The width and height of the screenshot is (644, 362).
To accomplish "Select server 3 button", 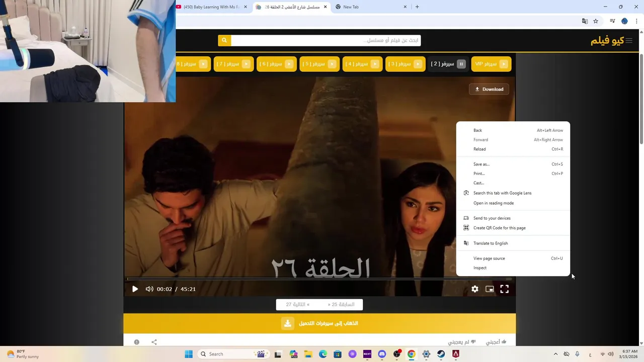I will (x=405, y=64).
